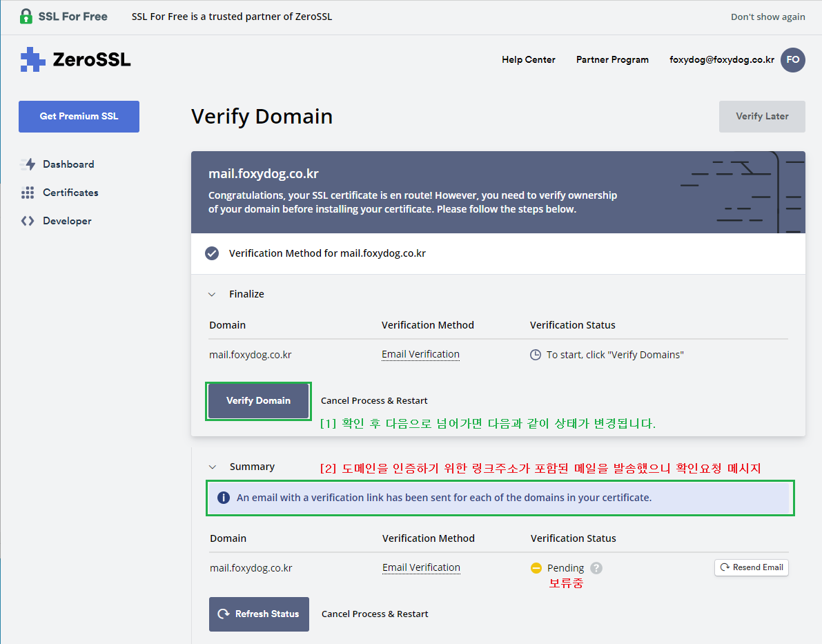Image resolution: width=822 pixels, height=644 pixels.
Task: Click Cancel Process & Restart next to Refresh Status
Action: 374,614
